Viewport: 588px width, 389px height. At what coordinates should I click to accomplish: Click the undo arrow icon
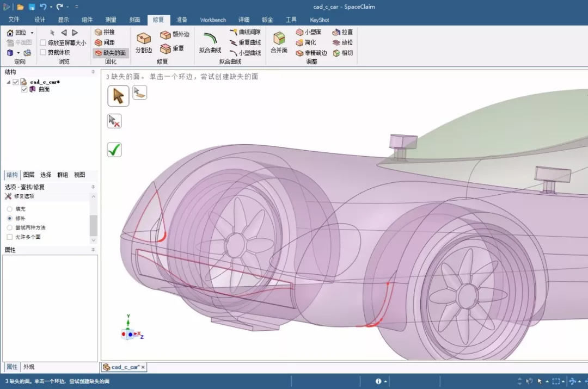(43, 7)
